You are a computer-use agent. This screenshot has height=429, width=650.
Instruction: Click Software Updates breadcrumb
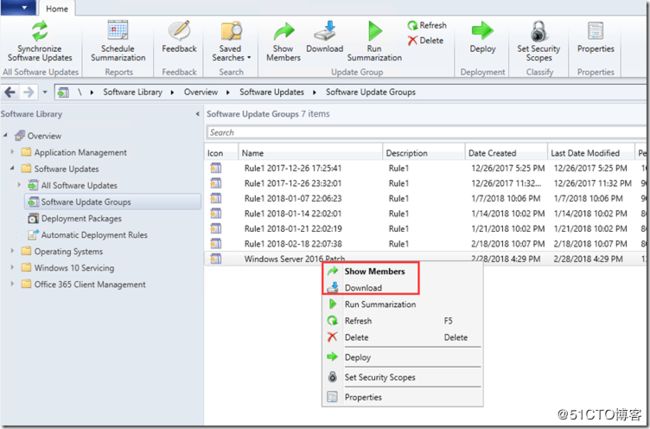click(272, 92)
